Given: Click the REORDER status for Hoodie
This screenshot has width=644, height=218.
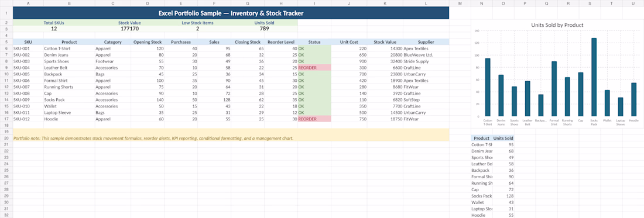Looking at the screenshot, I should [x=314, y=119].
